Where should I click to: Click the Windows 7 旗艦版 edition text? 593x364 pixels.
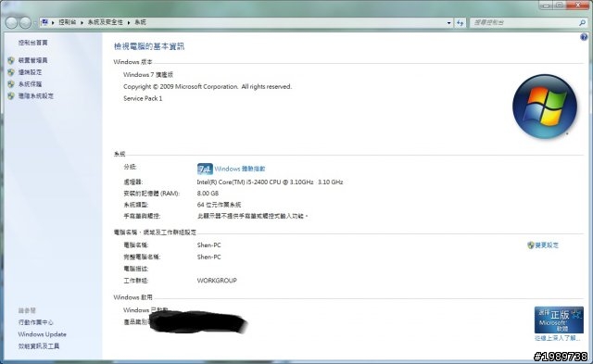148,74
